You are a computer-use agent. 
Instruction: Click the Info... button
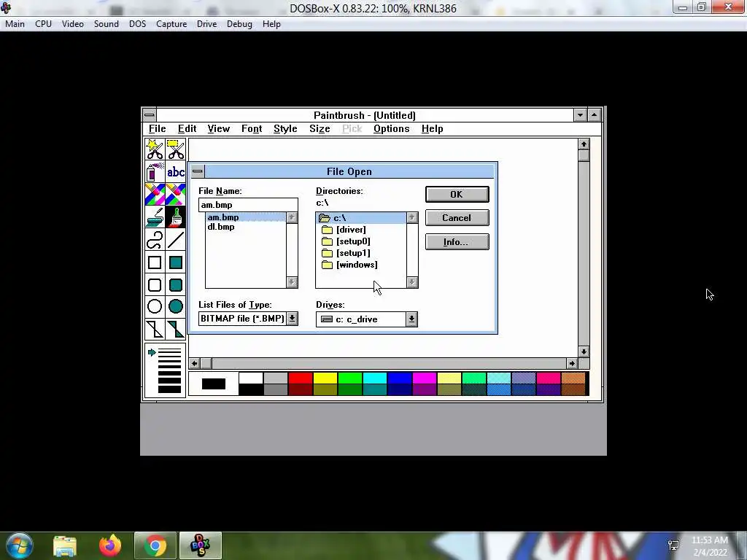coord(457,242)
